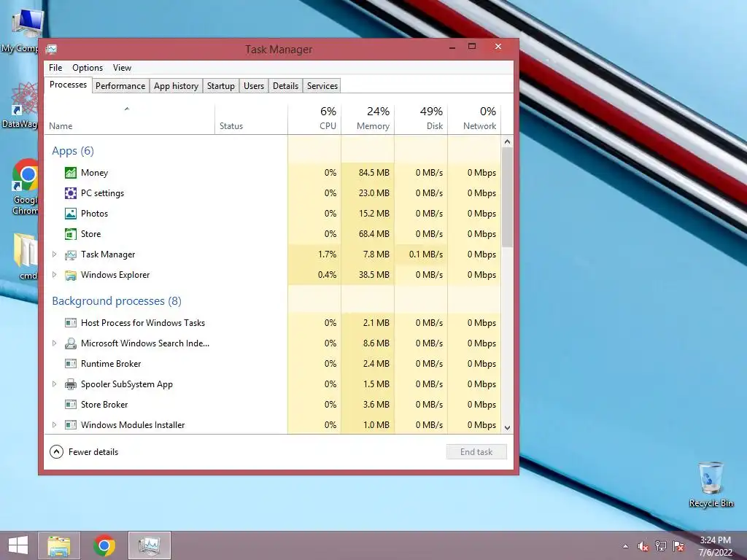Switch to the Services tab
Image resolution: width=747 pixels, height=560 pixels.
coord(322,86)
